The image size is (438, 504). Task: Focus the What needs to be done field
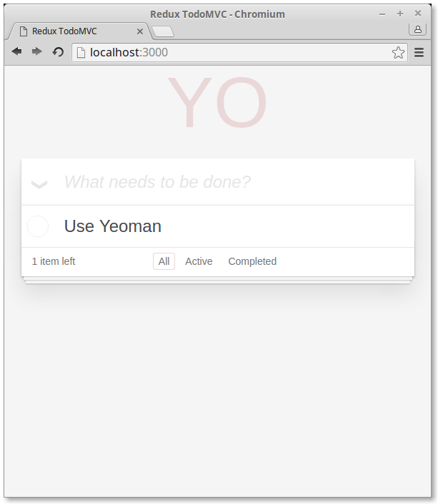click(229, 182)
